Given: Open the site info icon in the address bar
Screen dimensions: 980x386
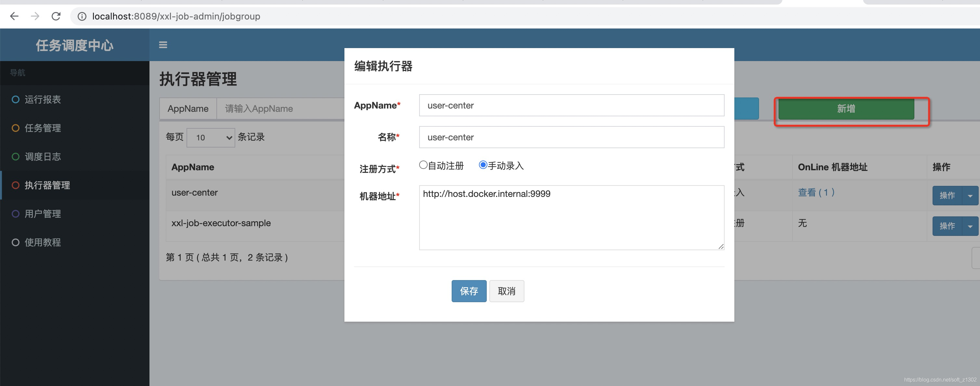Looking at the screenshot, I should tap(82, 16).
